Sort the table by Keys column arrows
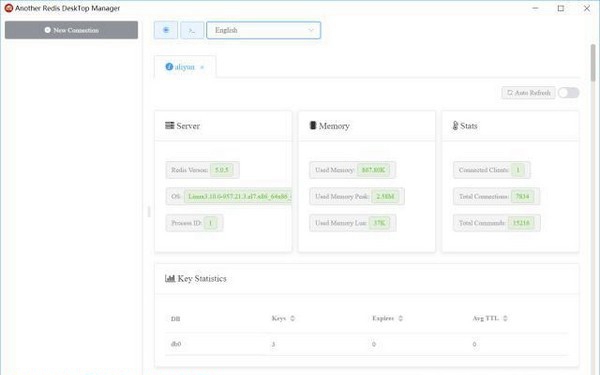Screen dimensions: 600x375 [292, 318]
